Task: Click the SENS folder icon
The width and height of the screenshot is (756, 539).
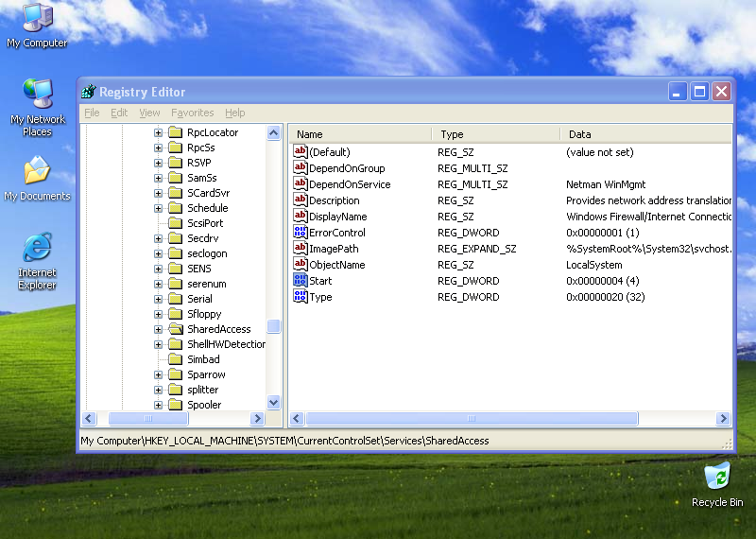Action: 176,269
